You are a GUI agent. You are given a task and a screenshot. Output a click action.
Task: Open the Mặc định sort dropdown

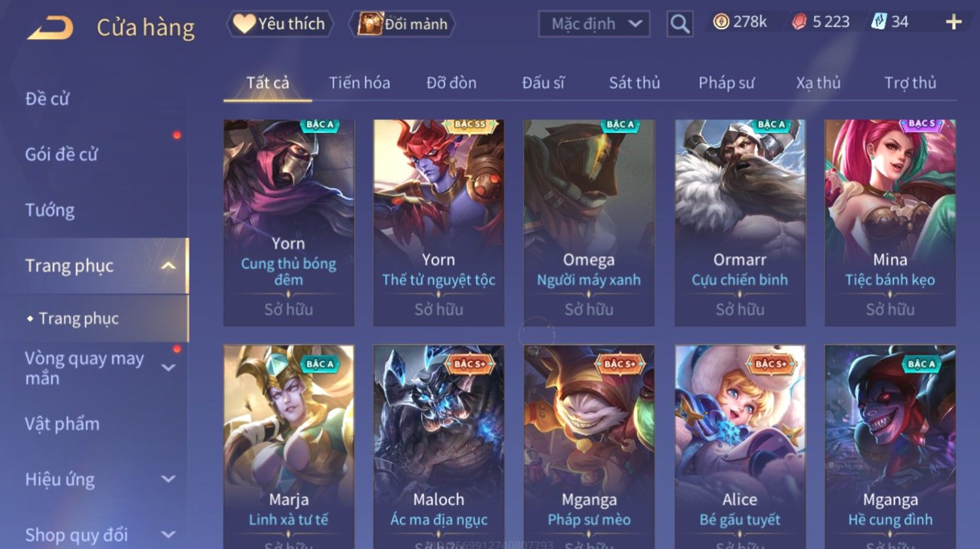click(594, 24)
